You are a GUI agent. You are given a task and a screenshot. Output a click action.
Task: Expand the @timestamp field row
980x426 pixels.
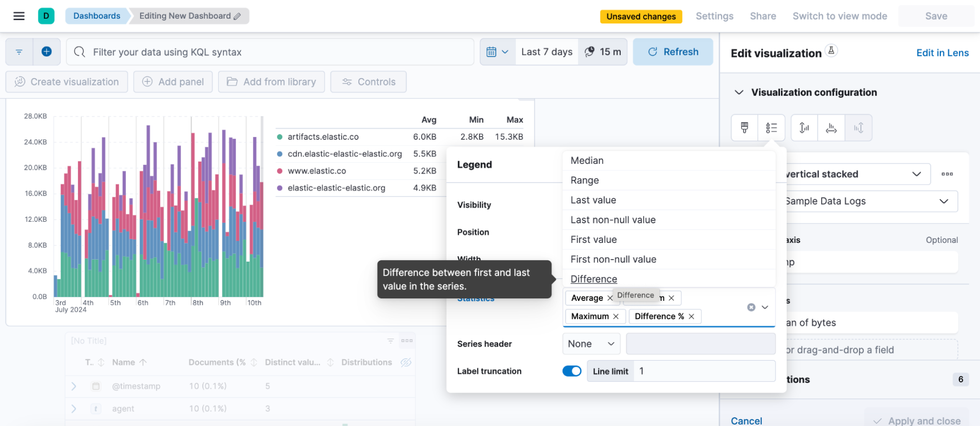point(74,386)
